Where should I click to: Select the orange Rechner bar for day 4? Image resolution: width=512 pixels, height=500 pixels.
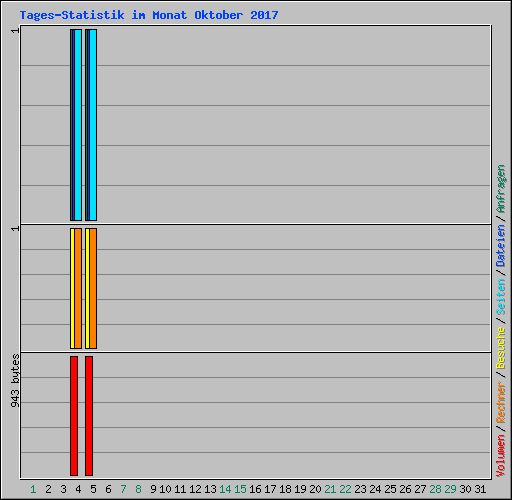point(78,289)
